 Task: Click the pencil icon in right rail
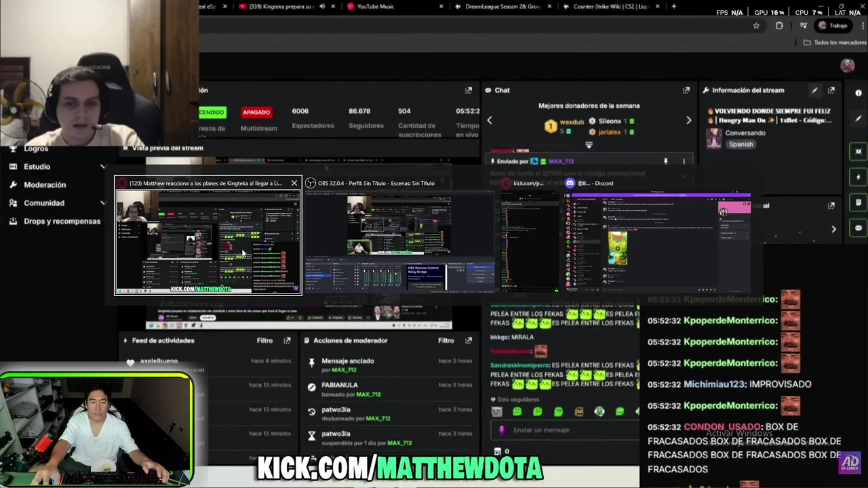point(859,119)
